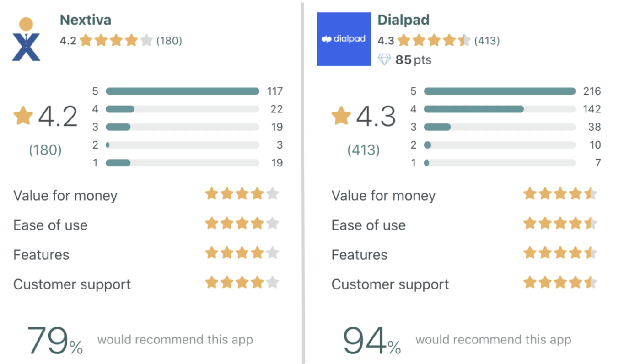
Task: Click Dialpad's (413) review count in header
Action: click(x=487, y=41)
